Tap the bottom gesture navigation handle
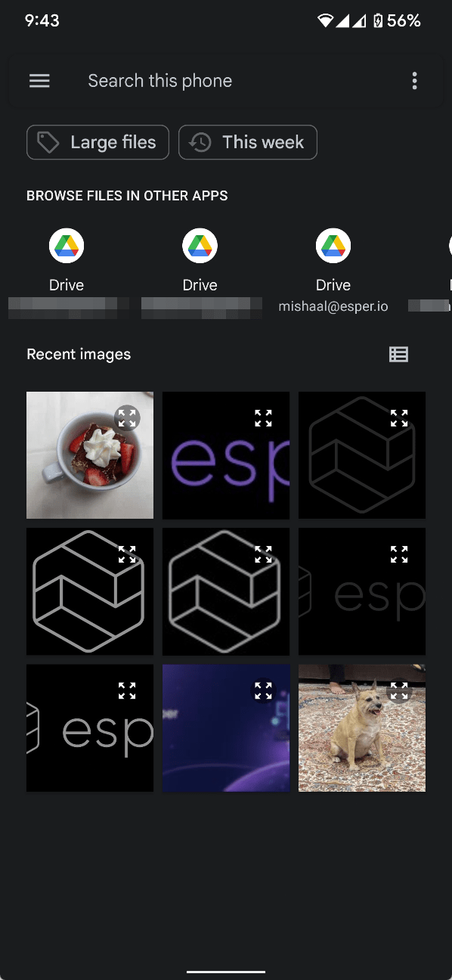This screenshot has height=980, width=452. (x=226, y=972)
